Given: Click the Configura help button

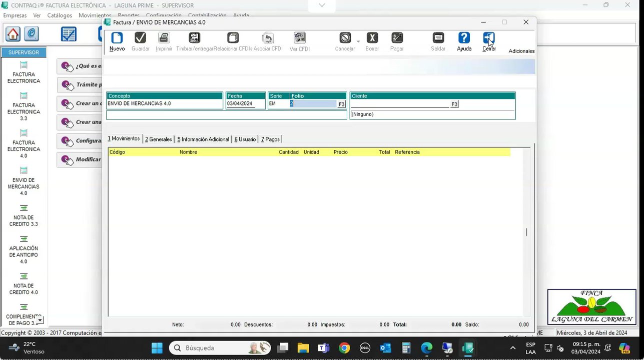Looking at the screenshot, I should pyautogui.click(x=80, y=140).
